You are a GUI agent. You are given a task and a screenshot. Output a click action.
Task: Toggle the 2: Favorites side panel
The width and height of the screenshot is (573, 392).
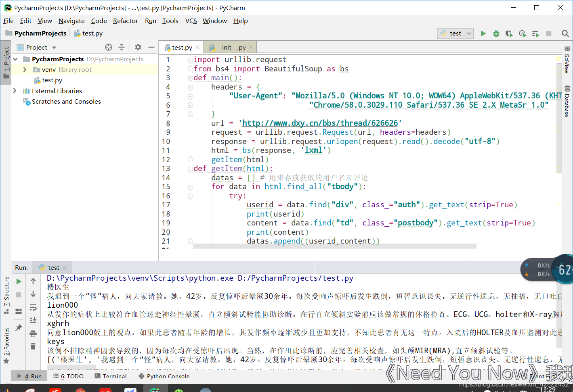point(6,346)
